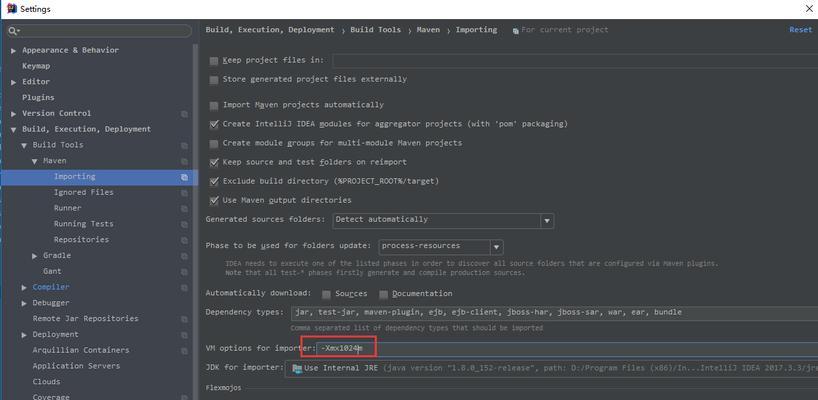Click the folder icon of Use Internal JRE
818x400 pixels.
click(297, 368)
